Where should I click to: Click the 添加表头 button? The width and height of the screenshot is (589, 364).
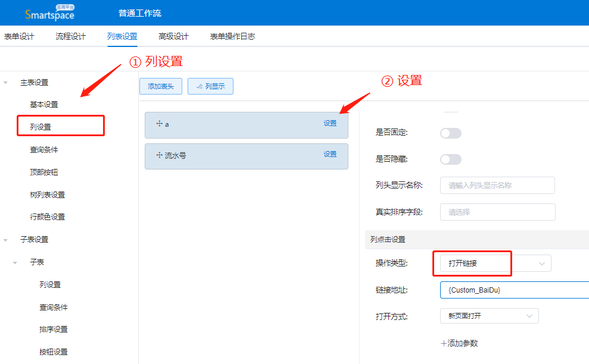(x=161, y=86)
